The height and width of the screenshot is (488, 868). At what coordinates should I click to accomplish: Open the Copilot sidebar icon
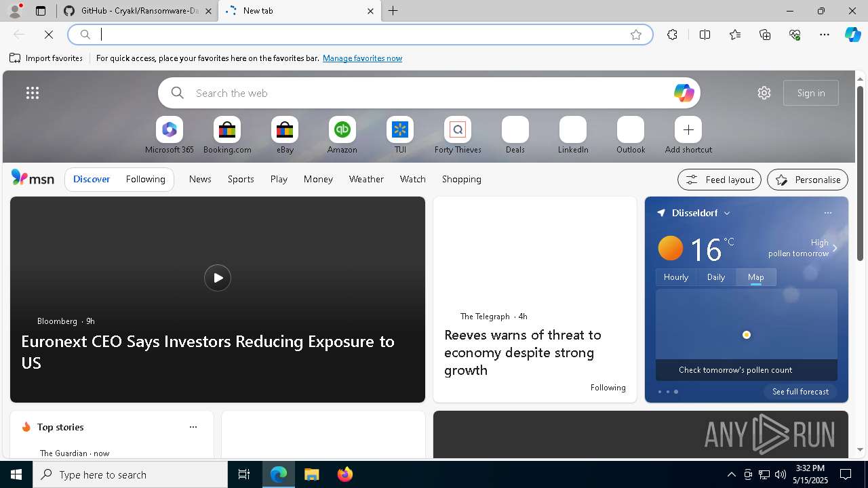[x=852, y=35]
